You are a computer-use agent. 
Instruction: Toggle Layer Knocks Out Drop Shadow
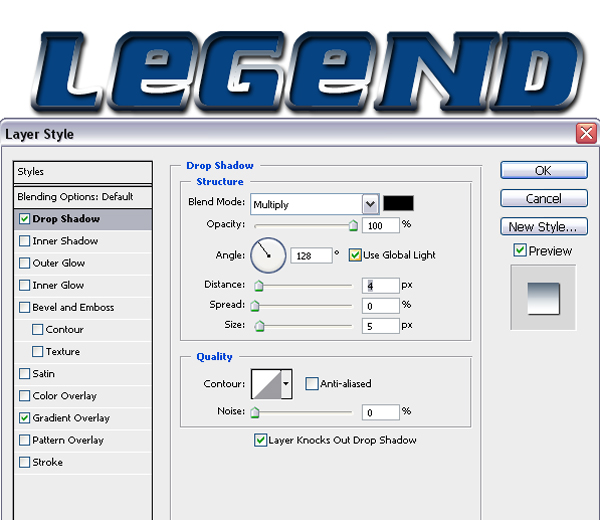coord(261,440)
